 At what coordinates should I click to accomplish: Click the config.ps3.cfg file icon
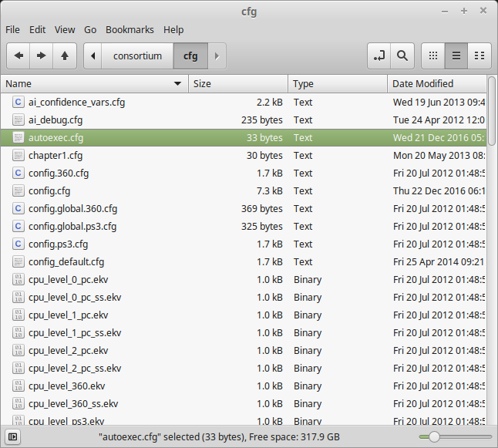18,244
